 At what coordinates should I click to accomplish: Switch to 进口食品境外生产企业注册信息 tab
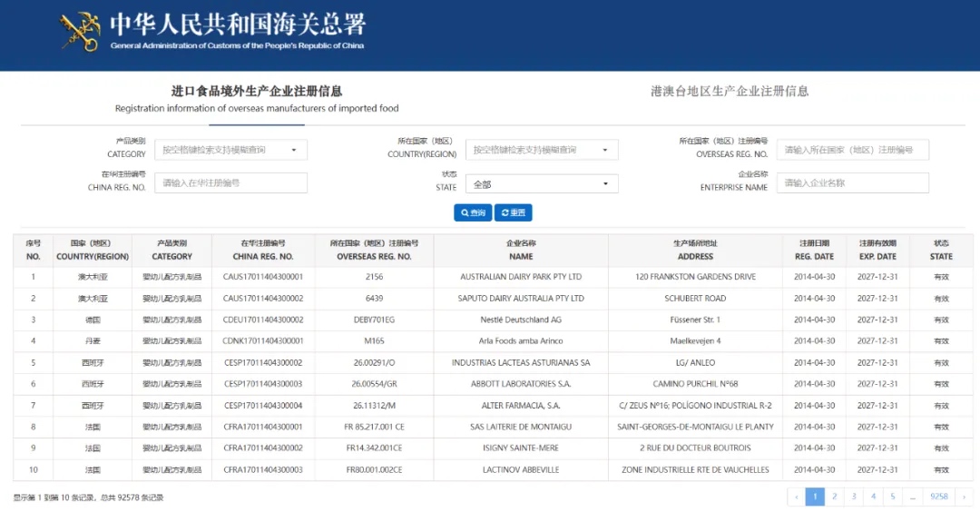click(x=257, y=99)
